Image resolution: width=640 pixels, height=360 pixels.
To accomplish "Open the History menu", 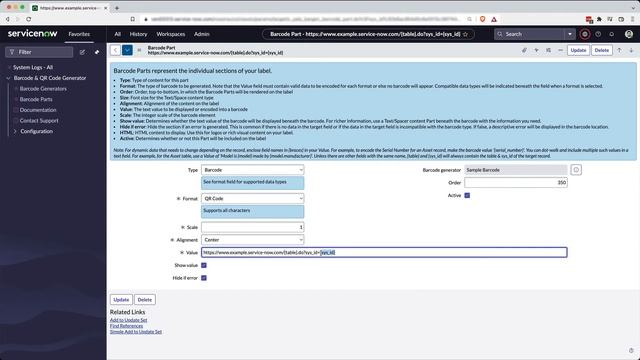I will 138,34.
